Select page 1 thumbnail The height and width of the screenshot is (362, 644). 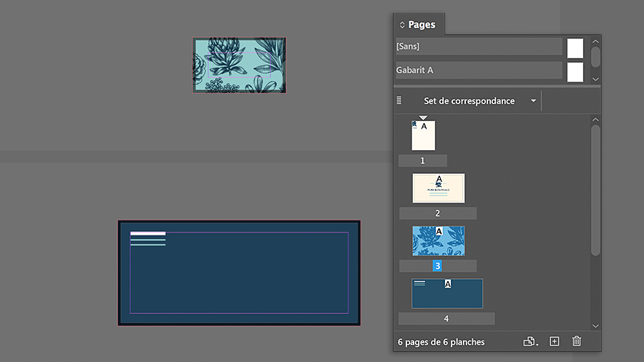coord(423,135)
